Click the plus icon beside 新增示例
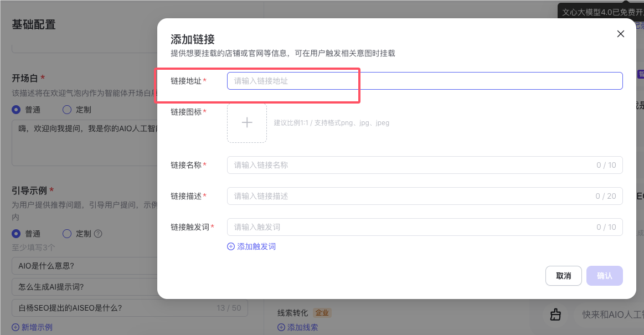 (16, 327)
